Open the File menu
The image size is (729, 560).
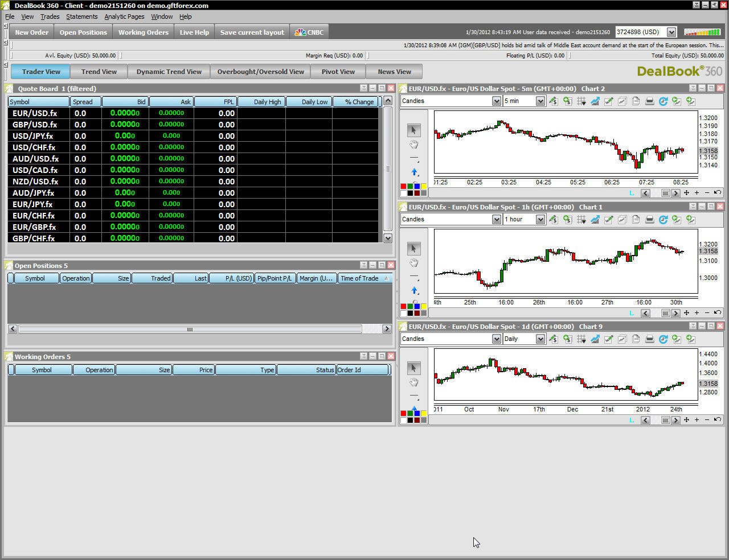(10, 17)
